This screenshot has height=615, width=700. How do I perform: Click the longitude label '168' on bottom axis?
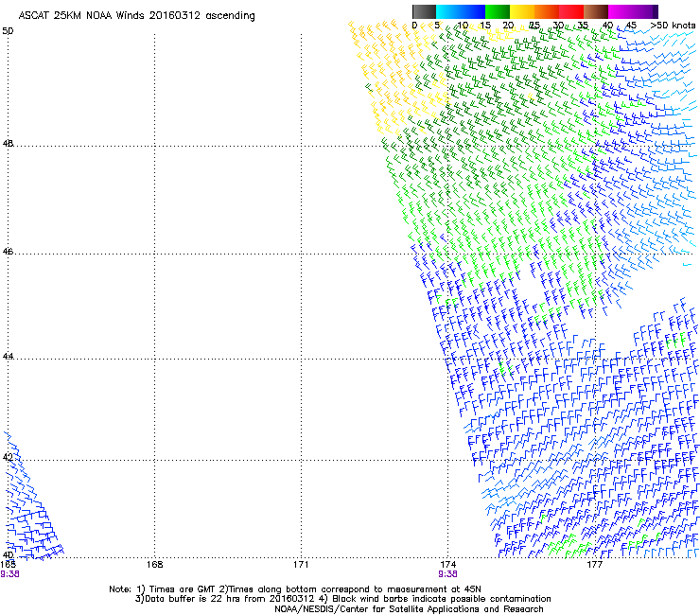click(154, 565)
